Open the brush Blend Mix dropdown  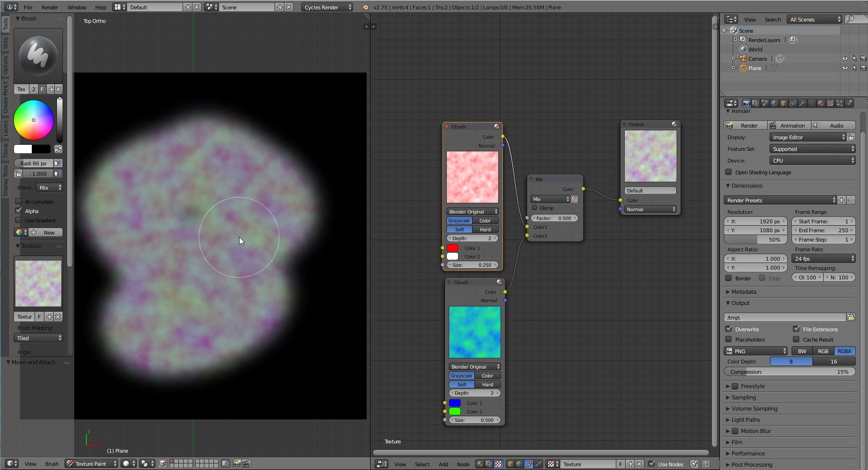point(49,187)
